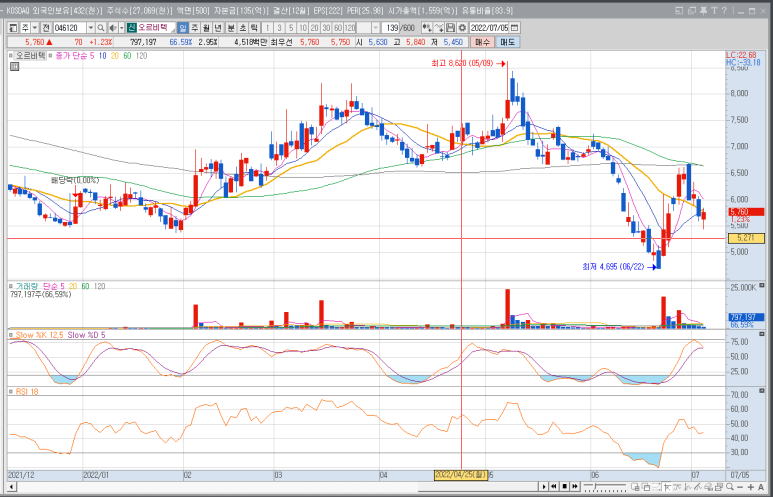This screenshot has width=773, height=497.
Task: Click the Slow %K 12.5 legend label
Action: point(39,335)
